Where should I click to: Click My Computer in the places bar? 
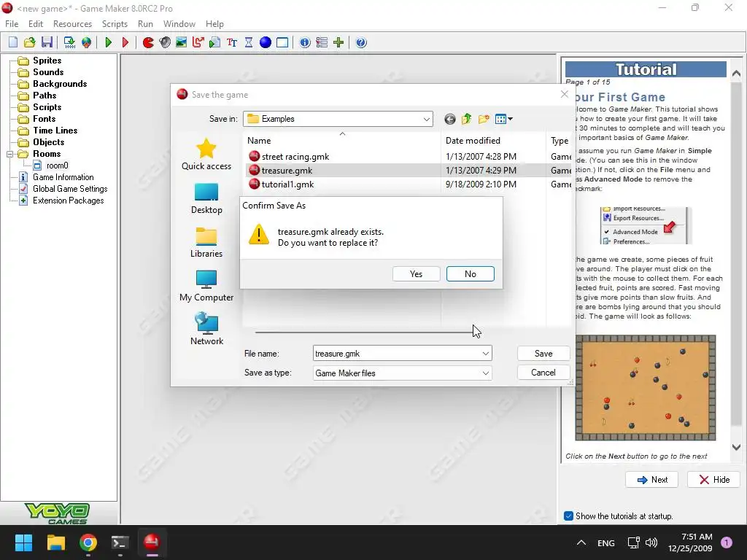(206, 286)
